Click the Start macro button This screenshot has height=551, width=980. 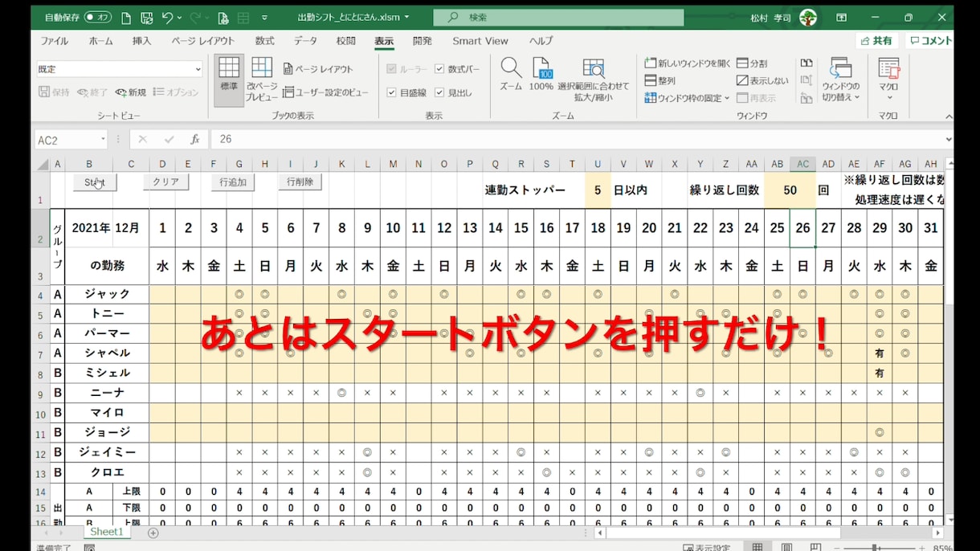click(x=95, y=182)
